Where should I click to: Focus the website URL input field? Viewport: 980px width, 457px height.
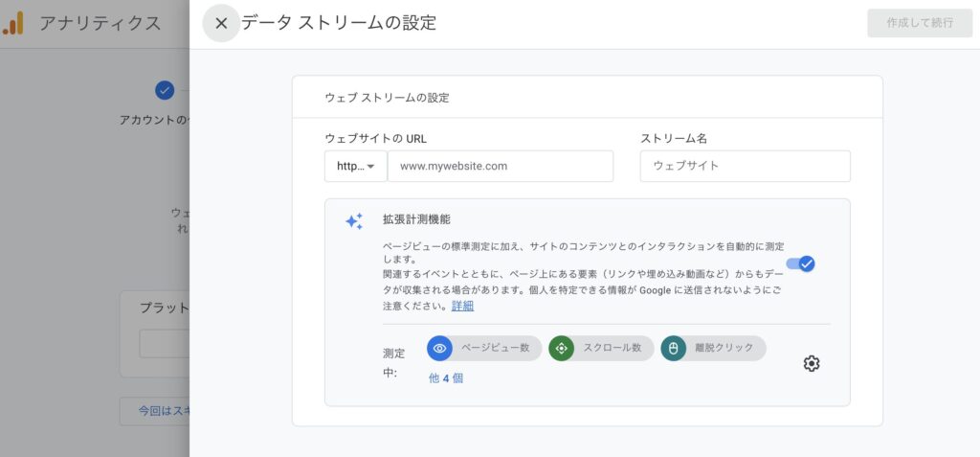click(x=500, y=166)
